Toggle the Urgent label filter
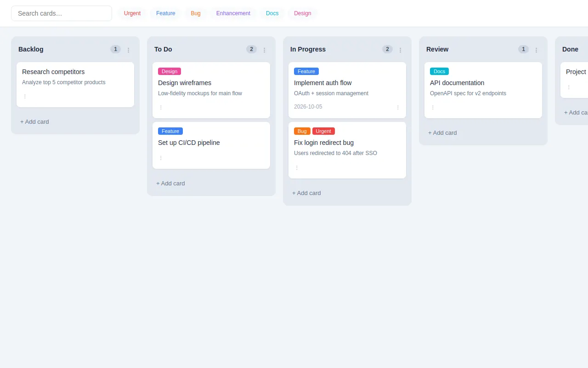The width and height of the screenshot is (588, 368). pos(132,13)
